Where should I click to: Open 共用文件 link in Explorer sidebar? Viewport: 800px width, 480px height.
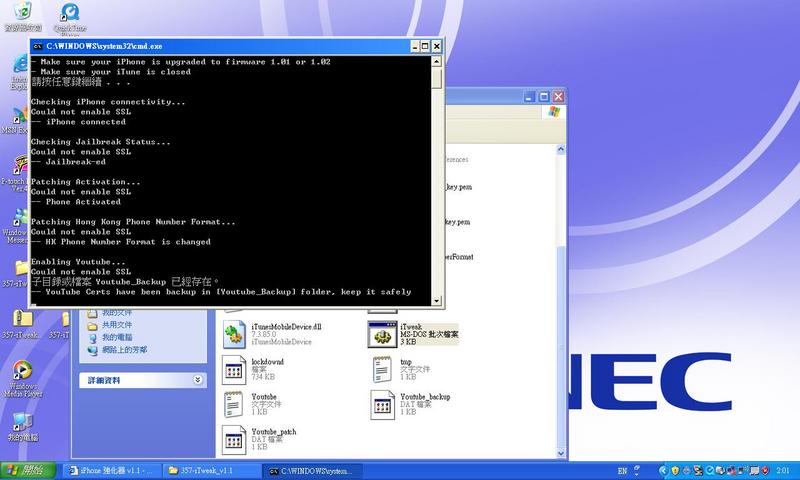click(x=117, y=325)
